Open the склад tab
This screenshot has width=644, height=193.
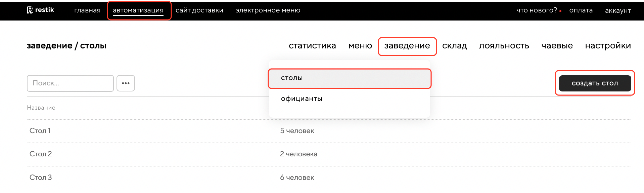[454, 46]
